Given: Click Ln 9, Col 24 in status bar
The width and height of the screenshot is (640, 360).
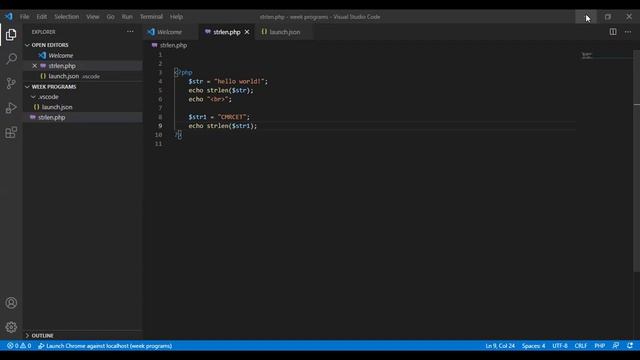Looking at the screenshot, I should tap(500, 346).
